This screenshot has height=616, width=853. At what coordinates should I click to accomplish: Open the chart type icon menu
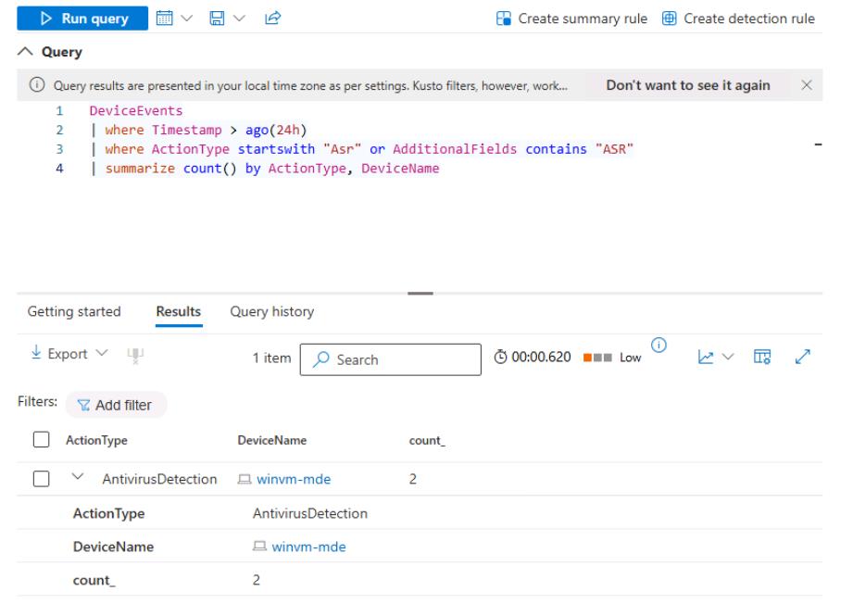pos(713,356)
